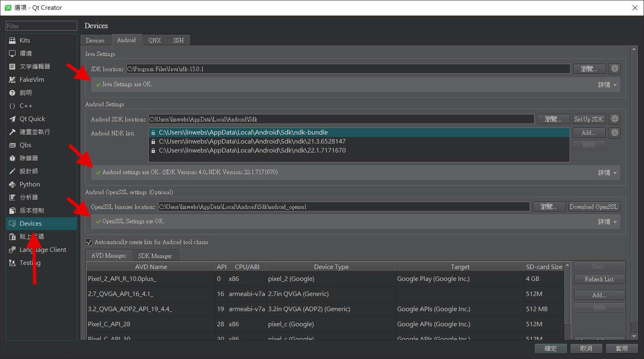
Task: Select the FakeVim sidebar icon
Action: tap(12, 80)
